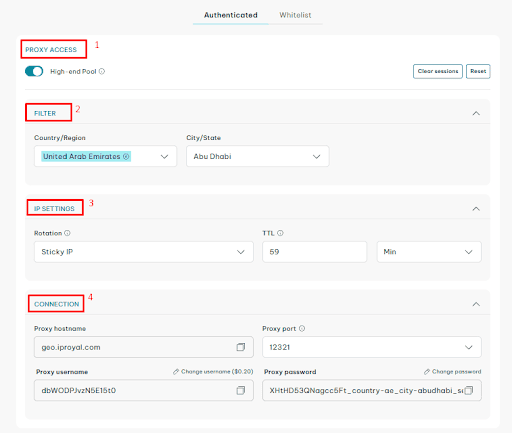Screen dimensions: 512x433
Task: Toggle the High-end Pool switch
Action: click(34, 71)
